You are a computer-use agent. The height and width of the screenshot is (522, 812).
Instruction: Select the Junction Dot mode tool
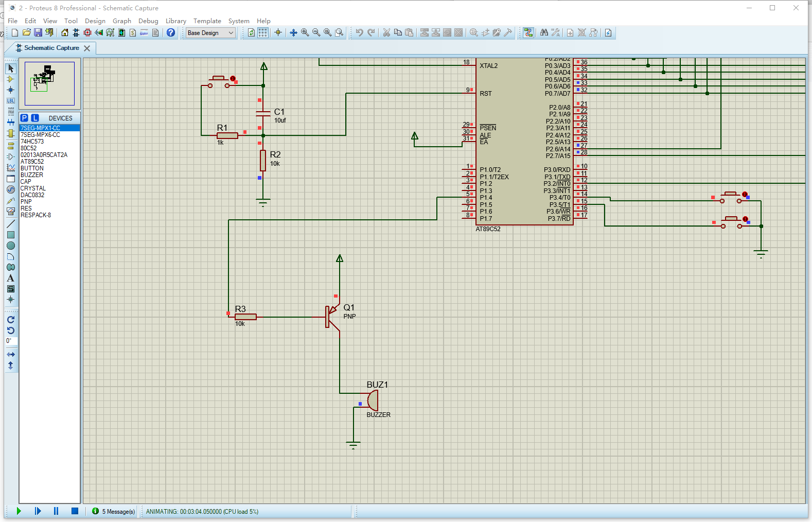click(x=11, y=90)
